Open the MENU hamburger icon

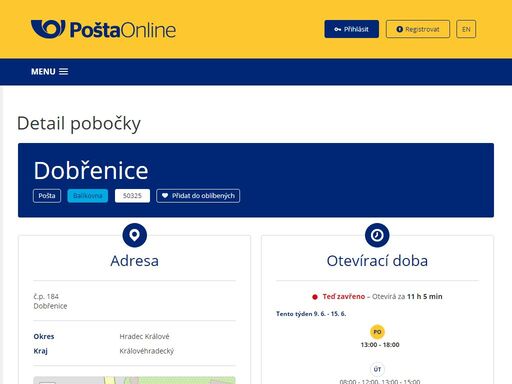click(64, 72)
